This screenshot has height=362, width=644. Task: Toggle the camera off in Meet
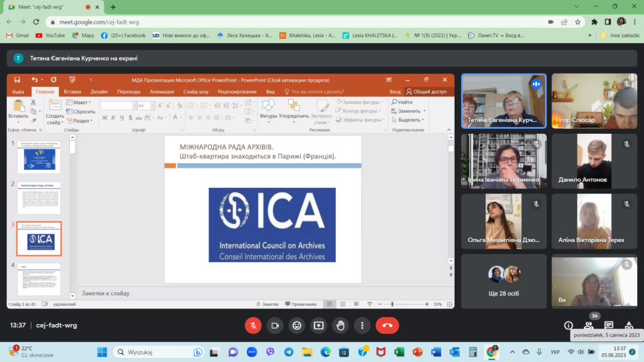(274, 325)
